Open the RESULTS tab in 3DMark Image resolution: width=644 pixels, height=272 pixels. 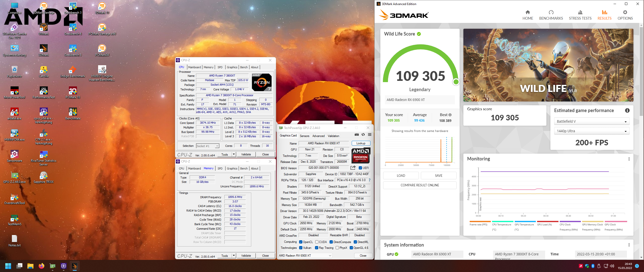[604, 15]
